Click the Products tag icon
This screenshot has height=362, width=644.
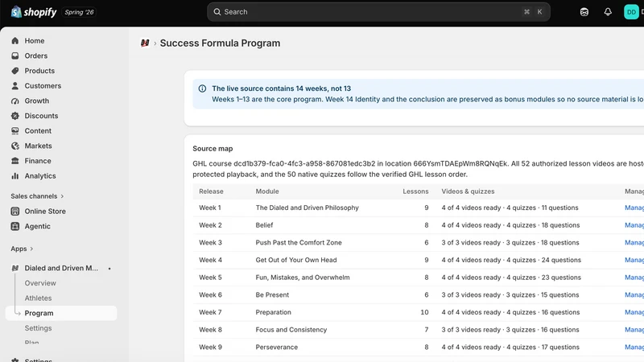15,71
